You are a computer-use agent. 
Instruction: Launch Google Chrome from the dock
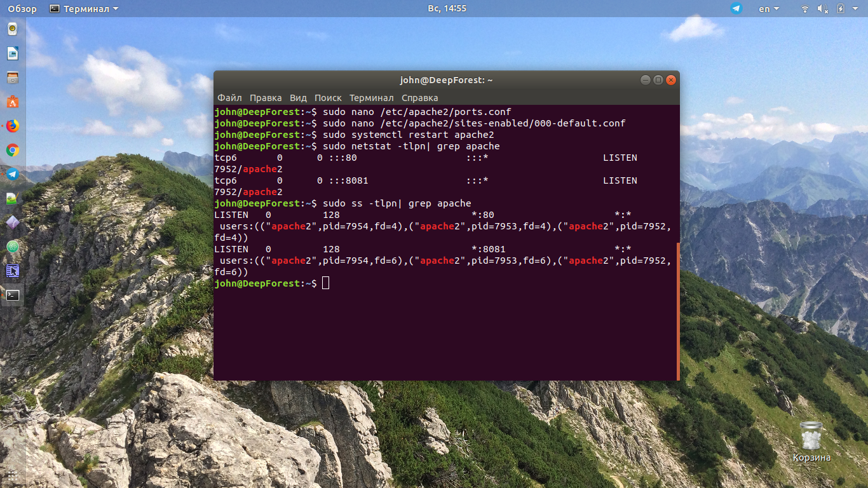click(x=13, y=150)
